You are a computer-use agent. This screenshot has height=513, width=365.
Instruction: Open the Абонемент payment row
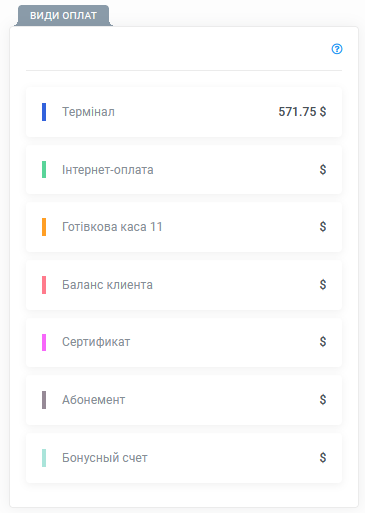click(x=184, y=400)
